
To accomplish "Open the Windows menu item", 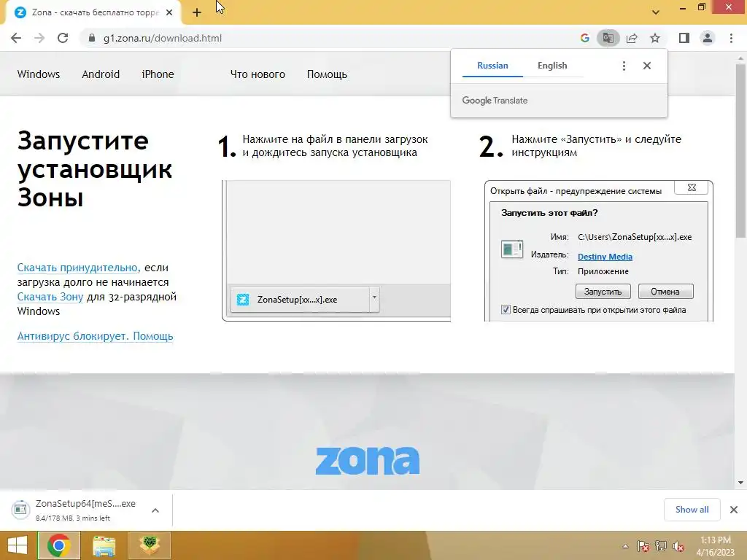I will (39, 74).
